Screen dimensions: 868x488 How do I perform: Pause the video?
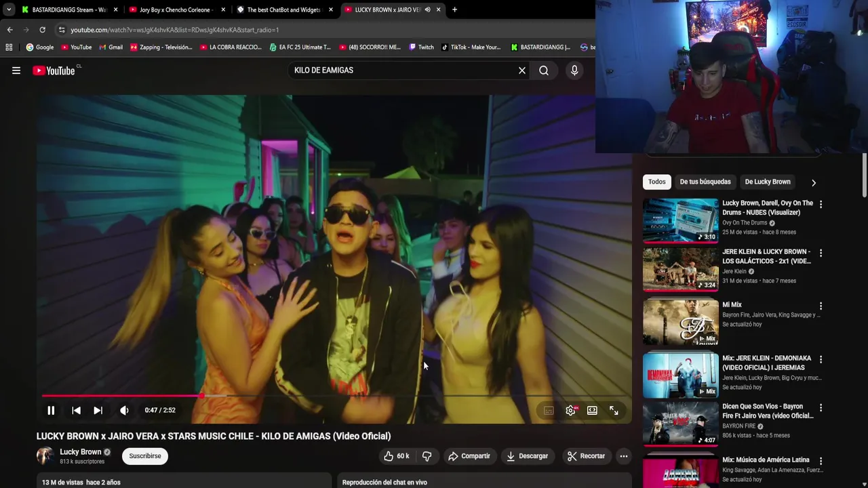51,410
